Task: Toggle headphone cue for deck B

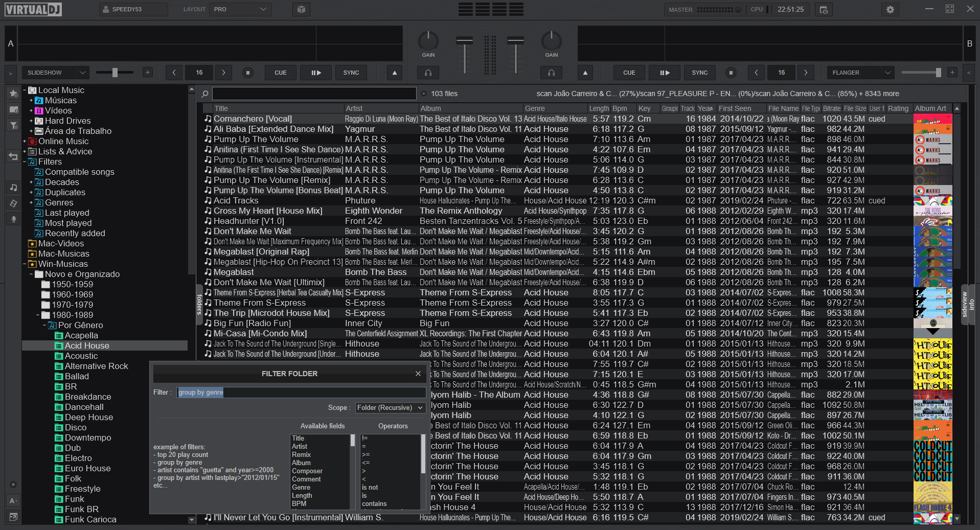Action: click(552, 73)
